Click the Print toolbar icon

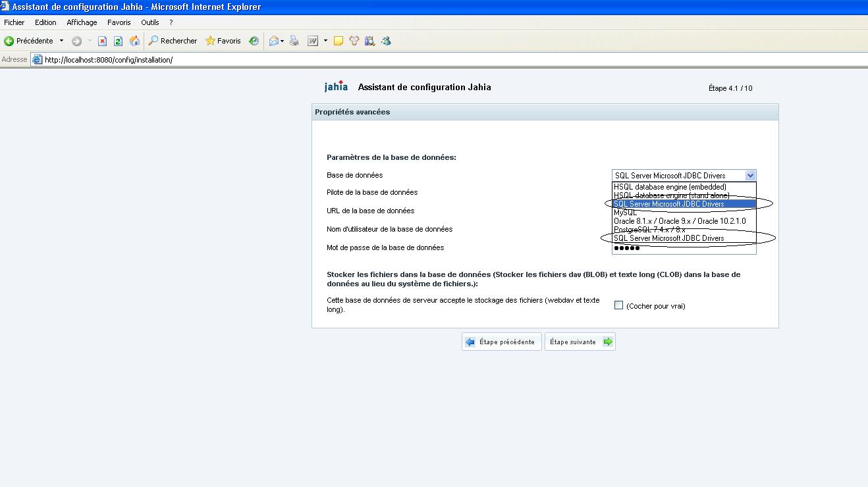[294, 41]
